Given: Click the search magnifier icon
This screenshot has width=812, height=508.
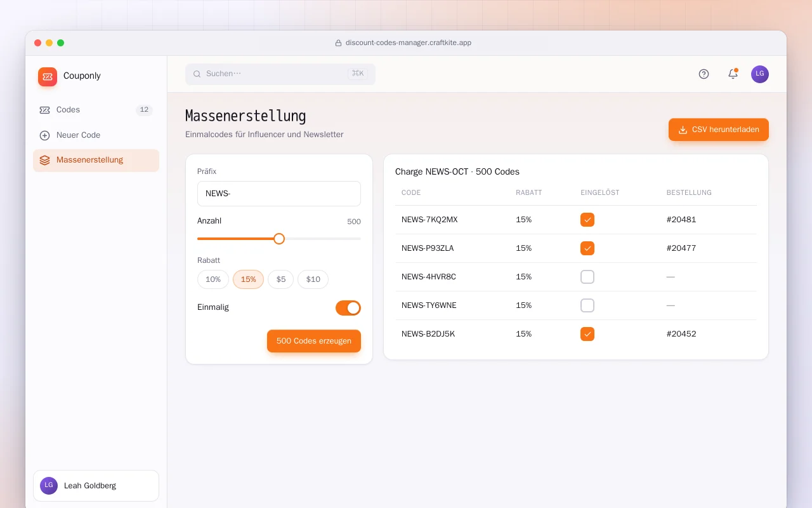Looking at the screenshot, I should pyautogui.click(x=197, y=74).
